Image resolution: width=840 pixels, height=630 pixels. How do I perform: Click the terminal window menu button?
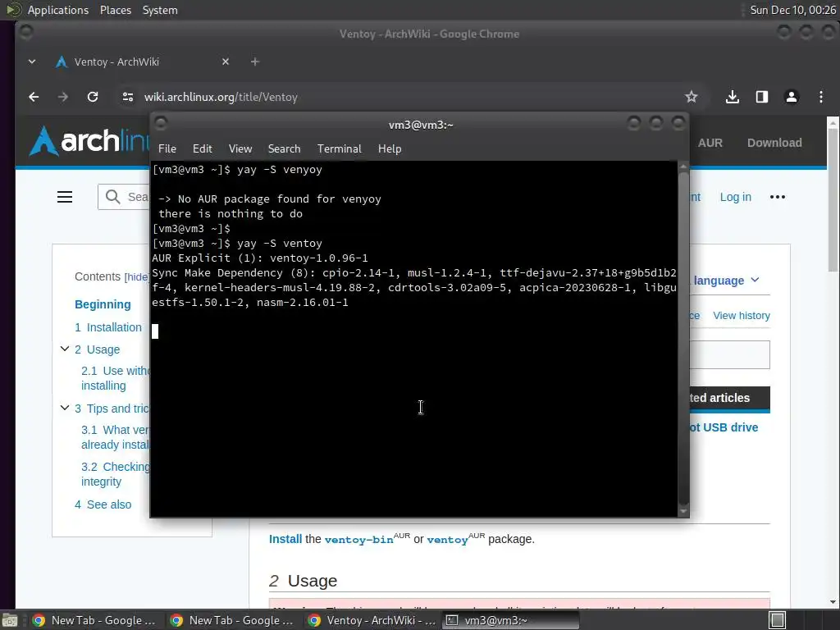click(160, 124)
